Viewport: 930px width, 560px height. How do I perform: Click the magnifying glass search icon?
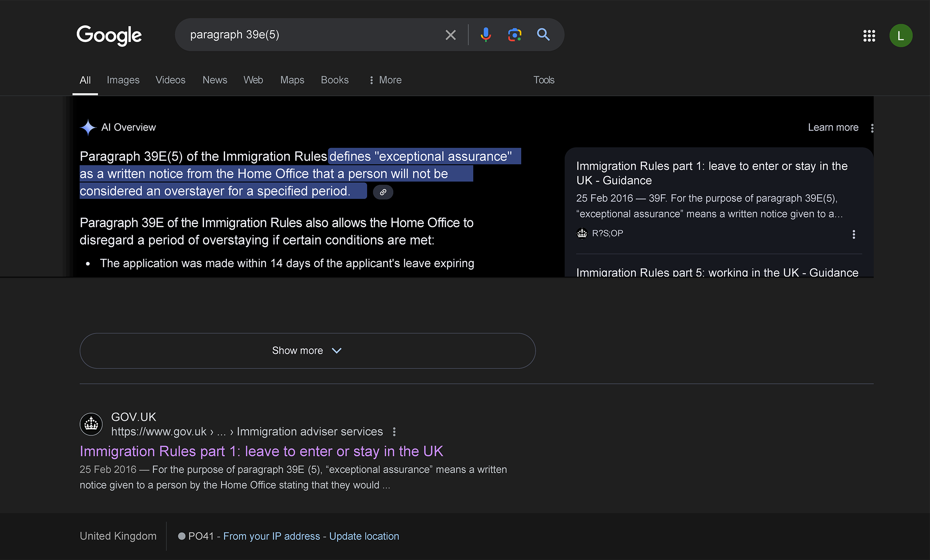(543, 35)
